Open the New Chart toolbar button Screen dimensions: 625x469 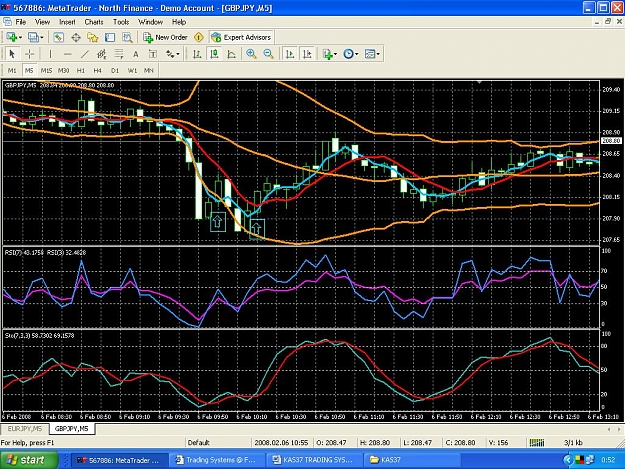tap(12, 37)
